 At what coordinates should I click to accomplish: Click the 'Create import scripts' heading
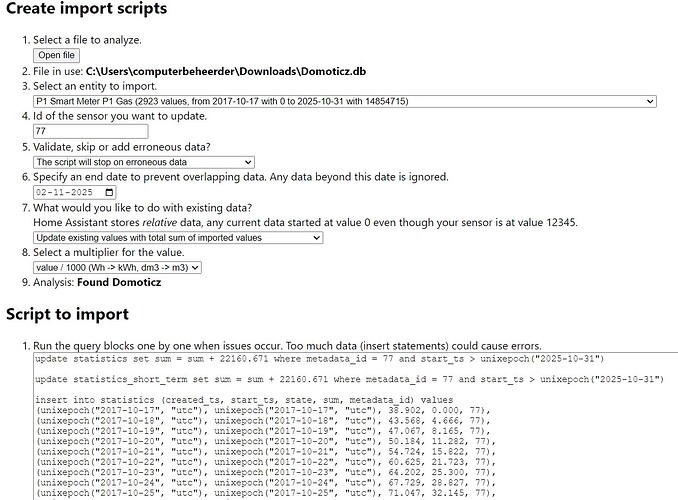click(x=84, y=11)
